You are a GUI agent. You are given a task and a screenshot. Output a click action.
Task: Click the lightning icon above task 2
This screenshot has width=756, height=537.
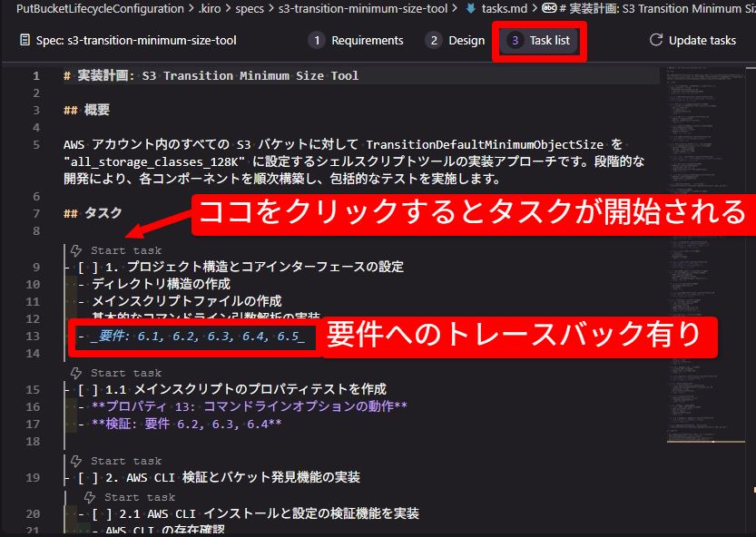click(77, 461)
